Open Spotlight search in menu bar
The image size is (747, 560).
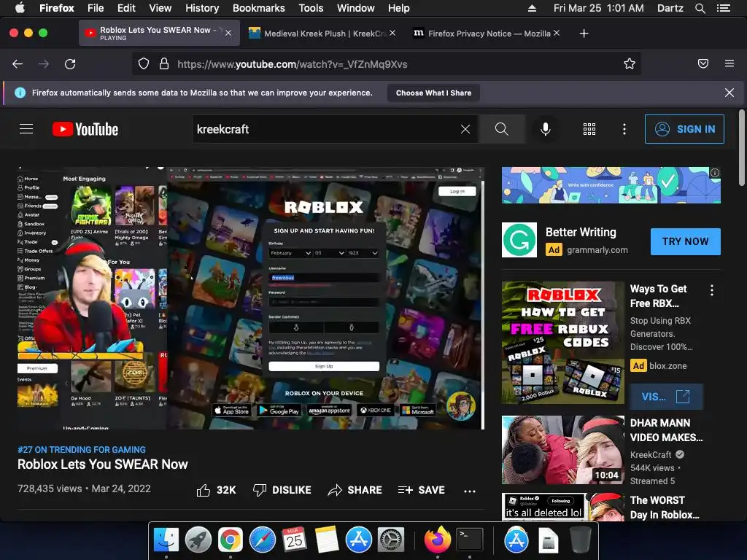[700, 8]
